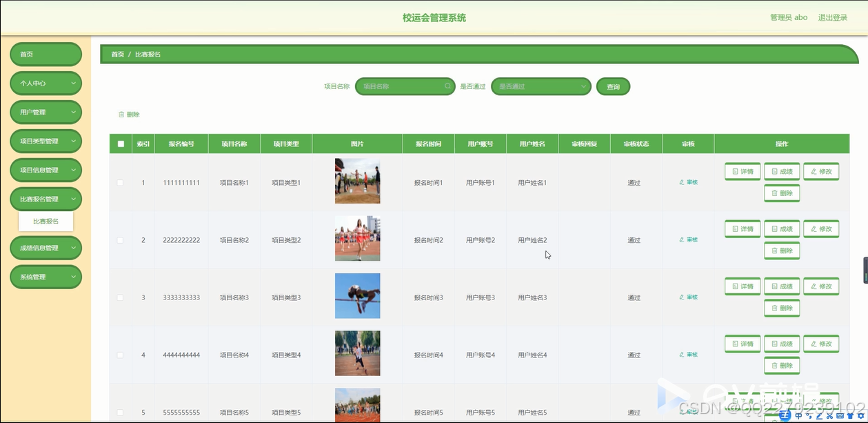The width and height of the screenshot is (868, 423).
Task: Expand the 项目信息管理 sidebar menu
Action: [x=46, y=170]
